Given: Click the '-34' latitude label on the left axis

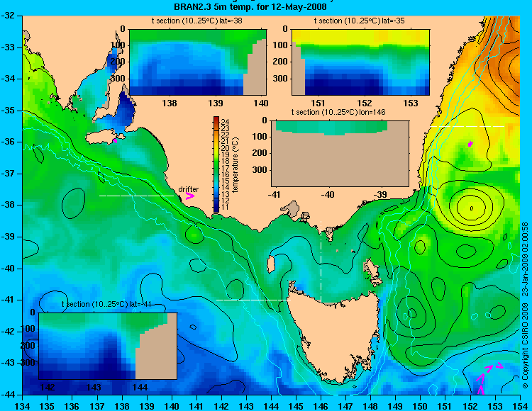Looking at the screenshot, I should tap(8, 79).
